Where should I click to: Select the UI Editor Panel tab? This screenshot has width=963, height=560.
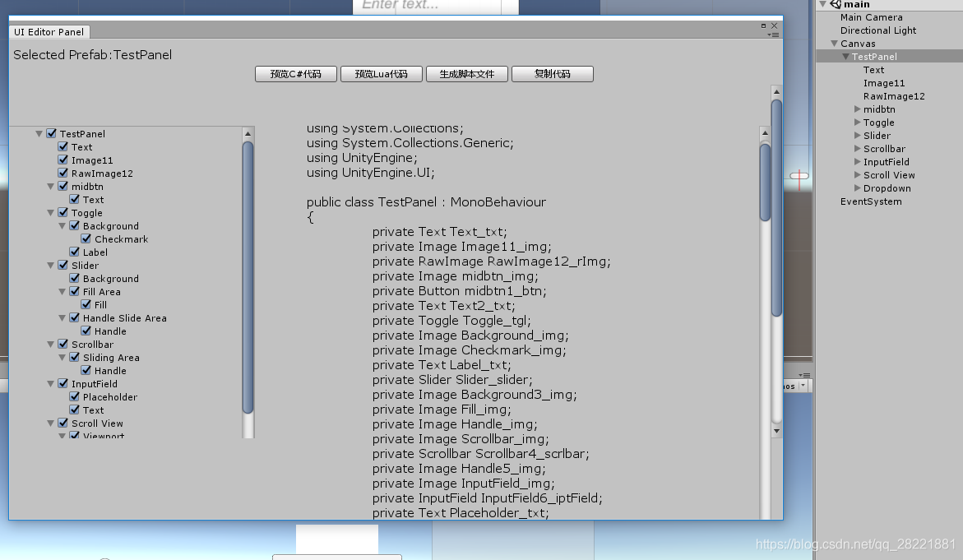(x=49, y=32)
